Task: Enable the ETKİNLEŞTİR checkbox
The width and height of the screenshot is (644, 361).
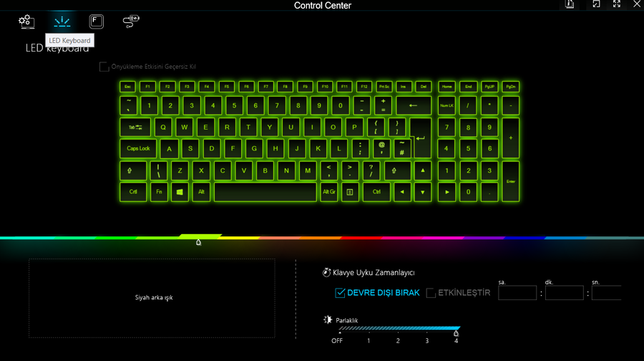Action: (431, 293)
